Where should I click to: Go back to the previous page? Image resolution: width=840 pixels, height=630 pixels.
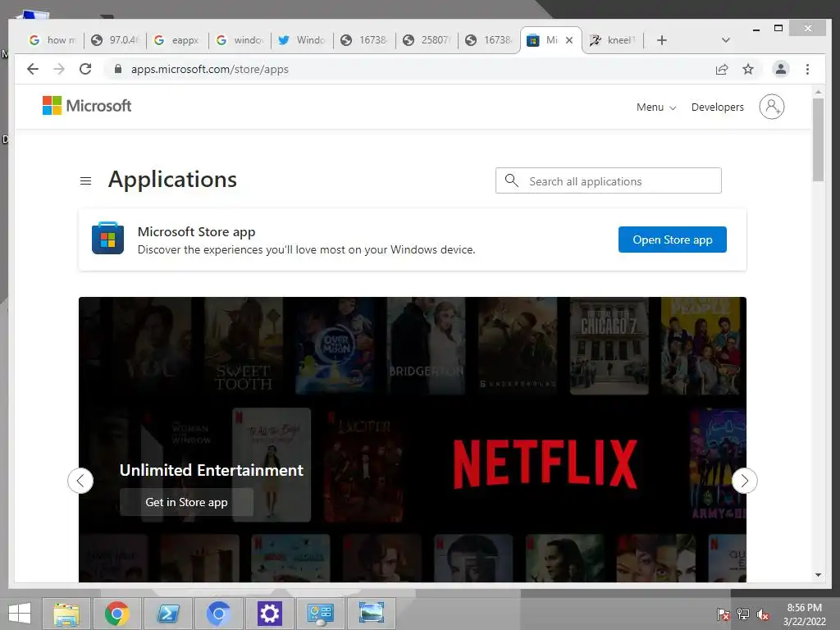pyautogui.click(x=33, y=69)
